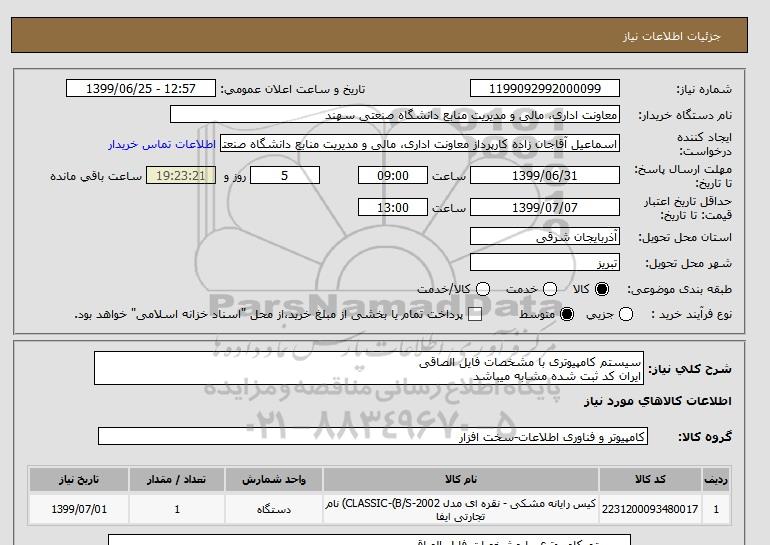Viewport: 770px width, 545px height.
Task: Select the کالا radio button
Action: point(602,289)
